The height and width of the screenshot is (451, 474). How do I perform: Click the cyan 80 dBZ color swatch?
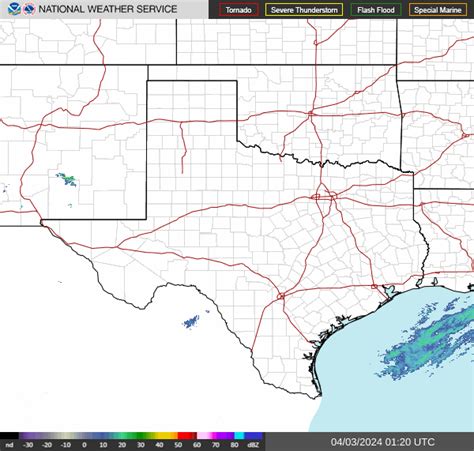(x=239, y=436)
